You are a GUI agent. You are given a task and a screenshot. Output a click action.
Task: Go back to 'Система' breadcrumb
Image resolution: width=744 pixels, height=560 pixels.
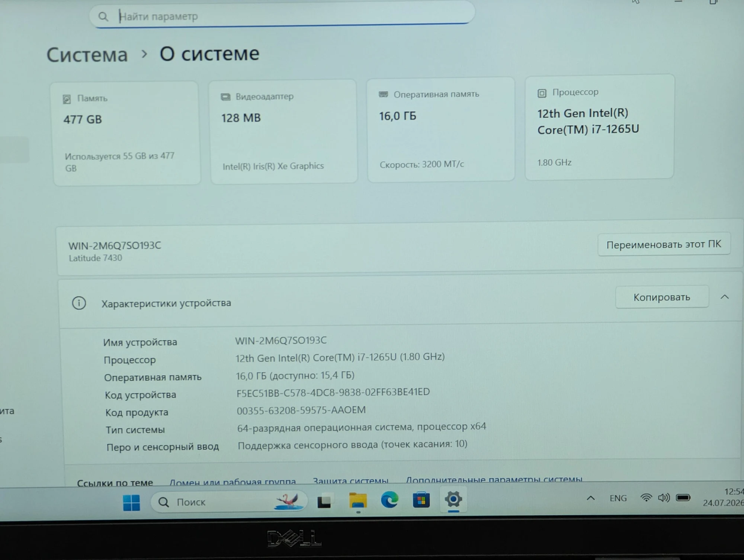tap(87, 55)
